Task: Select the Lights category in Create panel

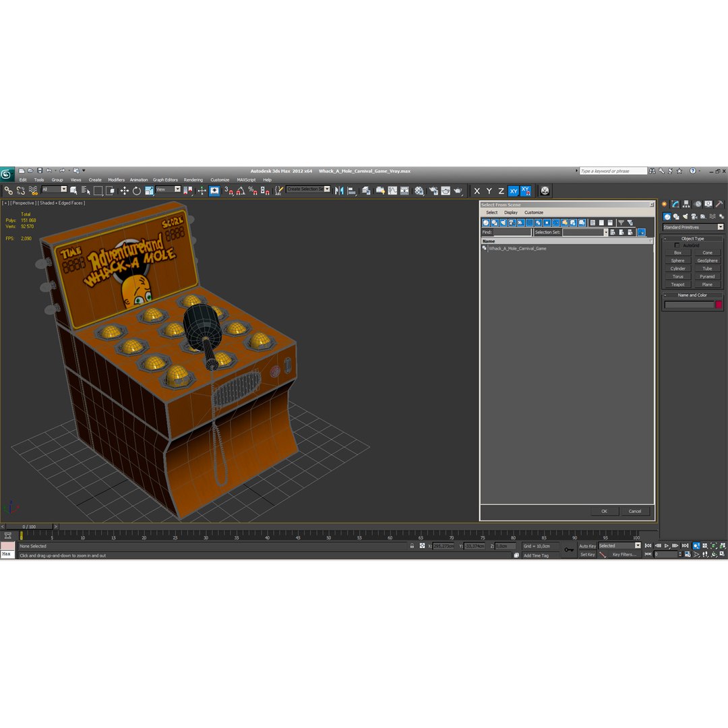Action: click(686, 216)
